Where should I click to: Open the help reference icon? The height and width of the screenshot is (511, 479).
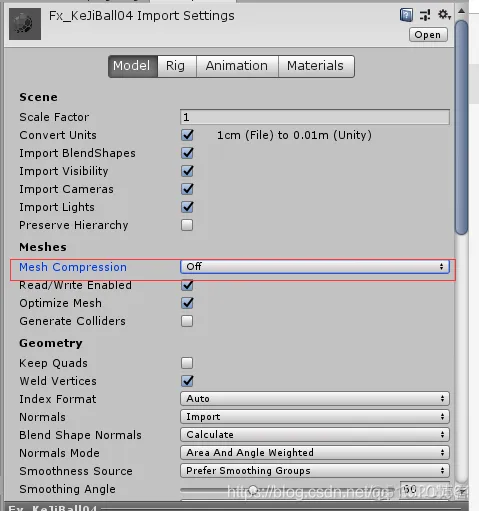[x=406, y=15]
